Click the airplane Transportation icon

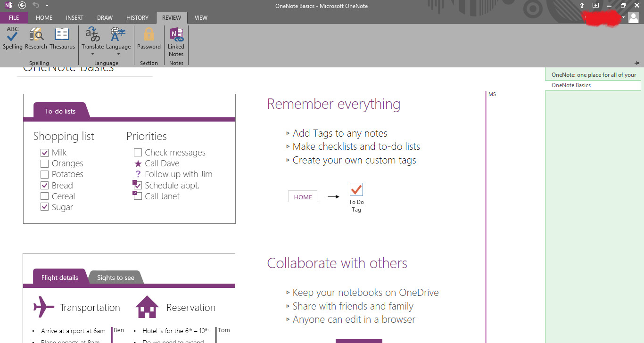click(44, 307)
